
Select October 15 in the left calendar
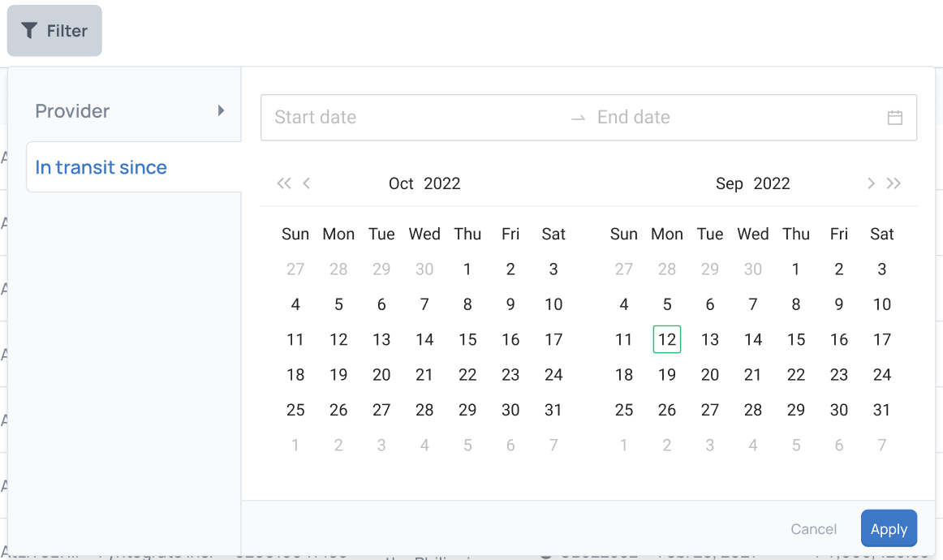tap(467, 339)
